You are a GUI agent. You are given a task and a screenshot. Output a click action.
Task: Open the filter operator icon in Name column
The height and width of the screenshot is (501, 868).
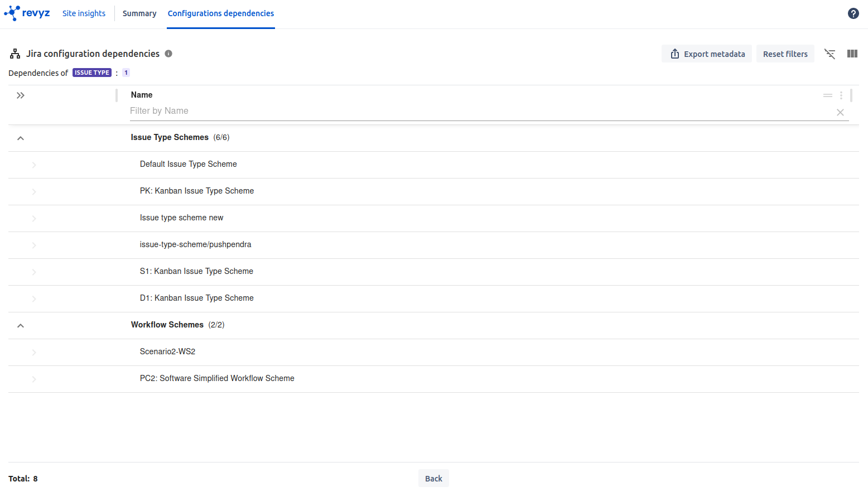pos(828,95)
